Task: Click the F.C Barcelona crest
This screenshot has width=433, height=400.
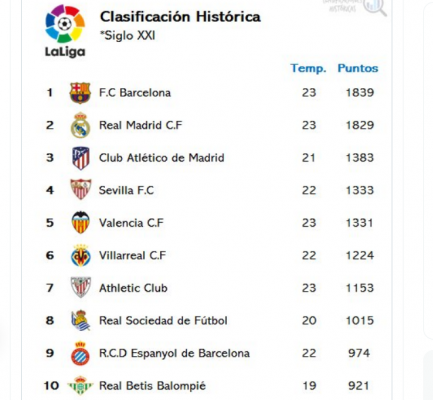Action: click(x=80, y=93)
